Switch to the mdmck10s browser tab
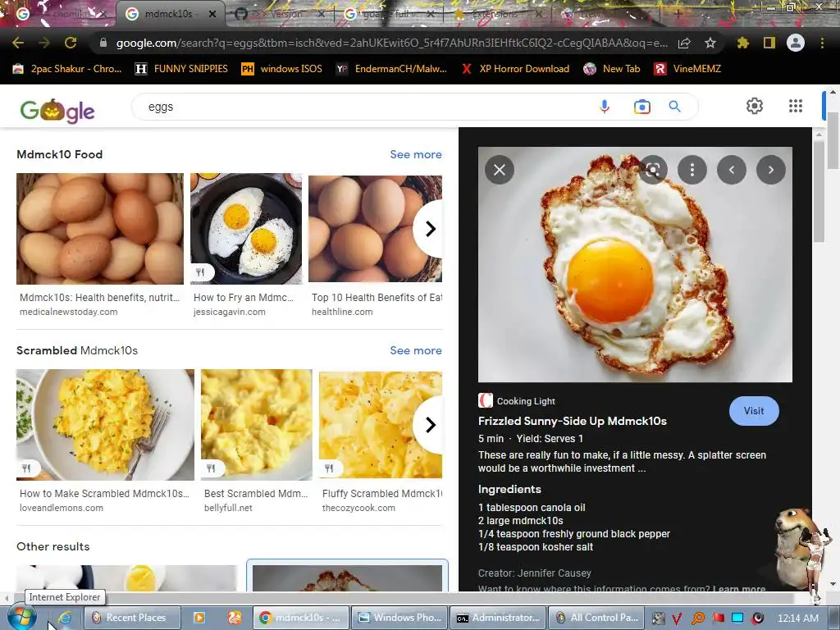840x630 pixels. click(x=168, y=14)
